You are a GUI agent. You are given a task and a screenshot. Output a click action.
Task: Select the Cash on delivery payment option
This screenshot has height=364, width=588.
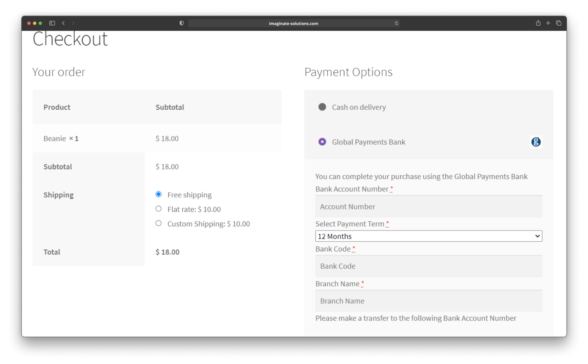tap(322, 107)
